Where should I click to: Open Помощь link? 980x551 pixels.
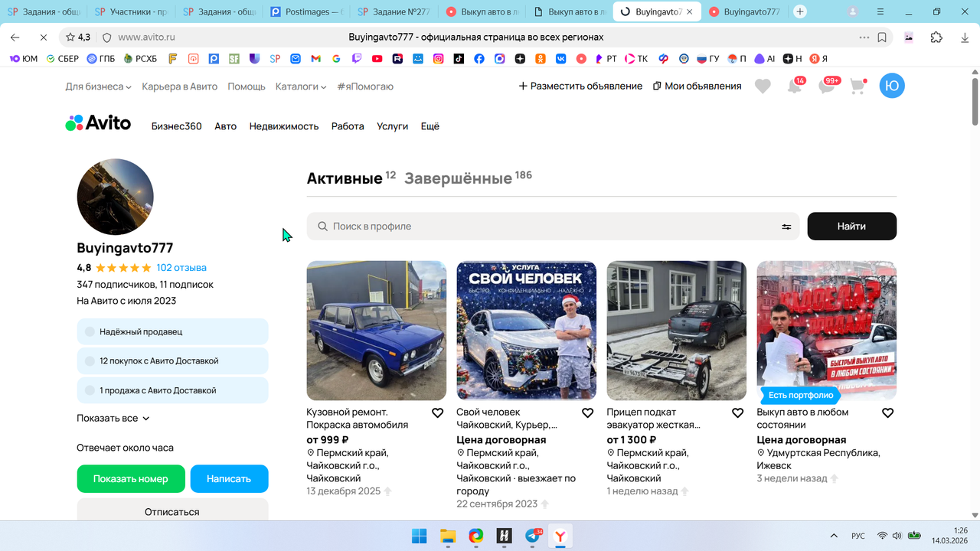coord(247,86)
